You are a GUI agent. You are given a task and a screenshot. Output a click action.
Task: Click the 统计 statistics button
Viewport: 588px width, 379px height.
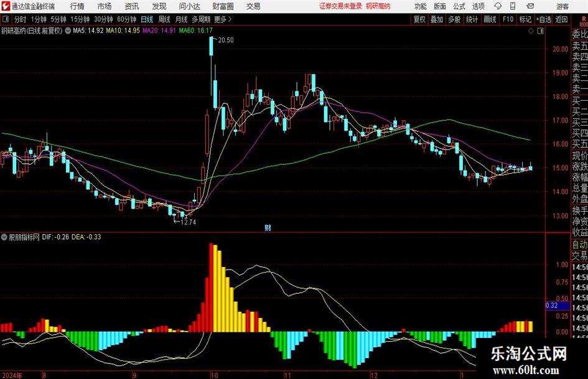pyautogui.click(x=472, y=19)
